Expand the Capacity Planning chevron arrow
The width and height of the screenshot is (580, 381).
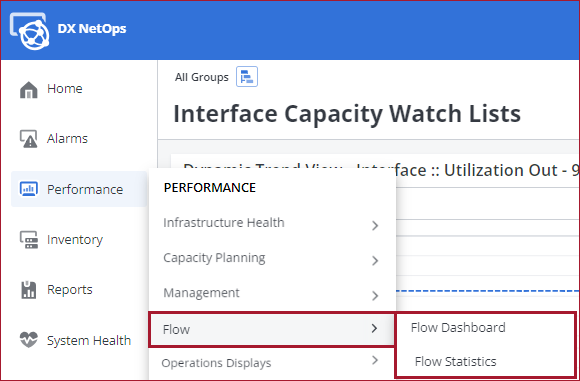click(x=375, y=260)
